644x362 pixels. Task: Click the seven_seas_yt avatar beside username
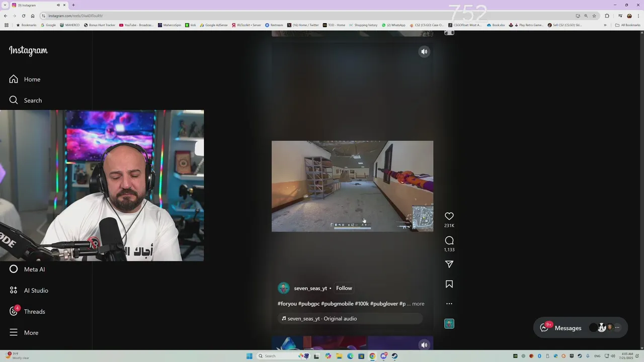[x=284, y=288]
